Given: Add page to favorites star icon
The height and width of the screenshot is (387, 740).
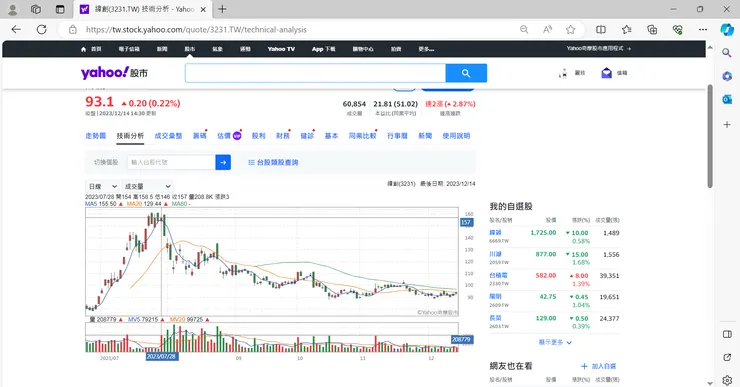Looking at the screenshot, I should [571, 29].
